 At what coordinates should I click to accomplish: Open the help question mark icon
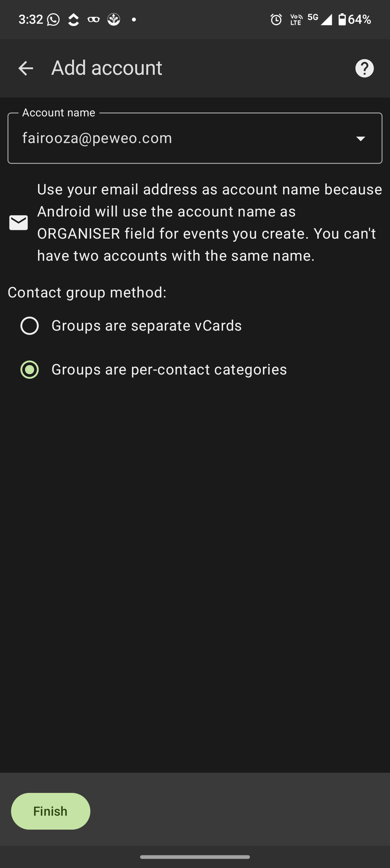[x=365, y=68]
